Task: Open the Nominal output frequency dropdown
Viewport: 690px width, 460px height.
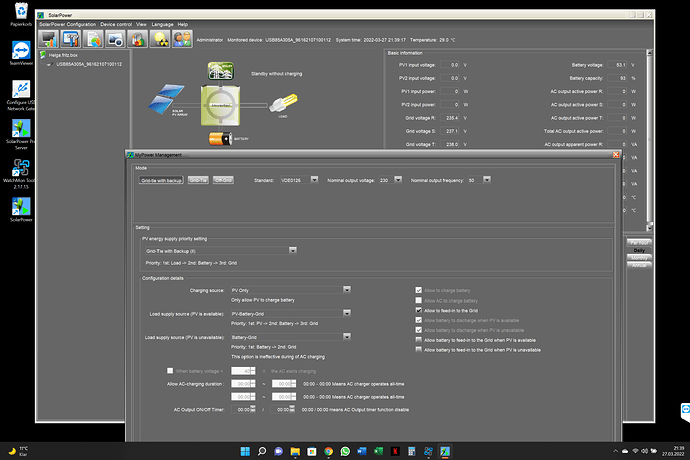Action: (x=486, y=180)
